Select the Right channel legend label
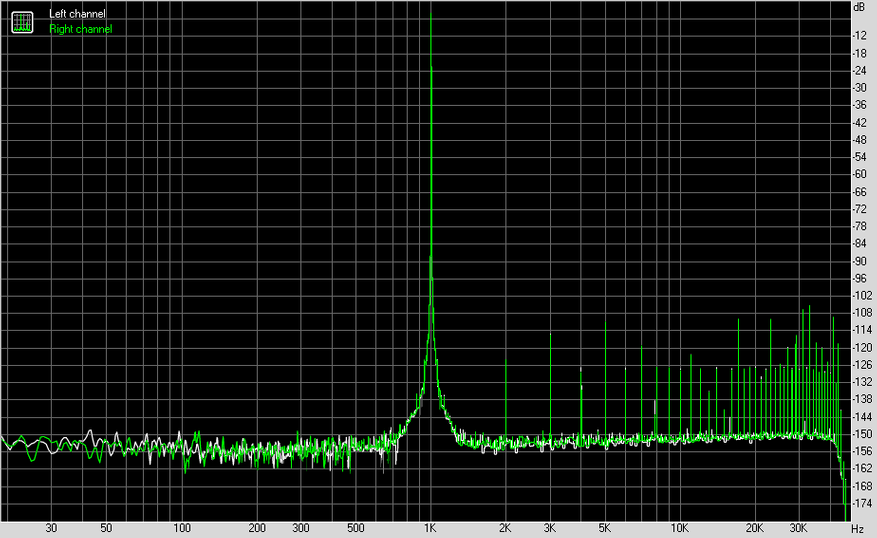The image size is (877, 538). point(81,29)
